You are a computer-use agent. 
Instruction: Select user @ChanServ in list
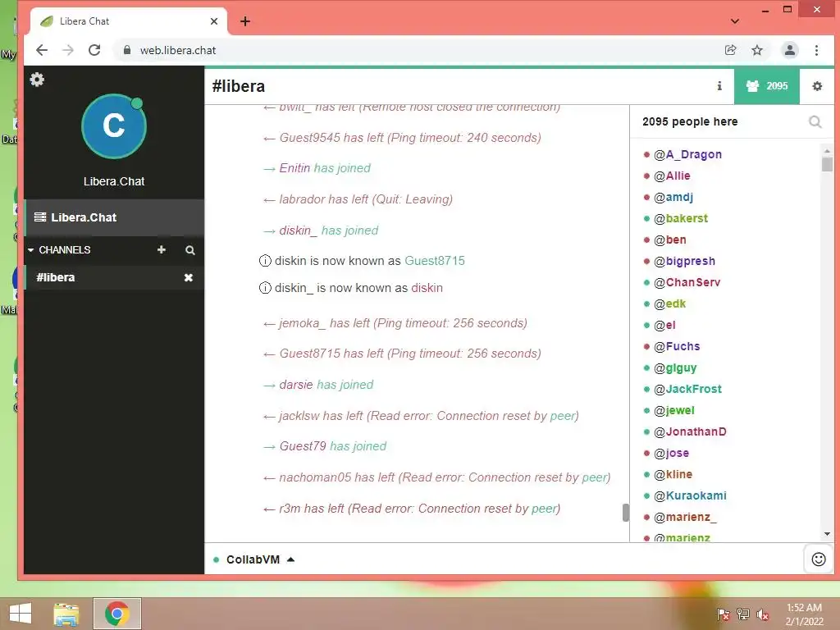(x=687, y=282)
